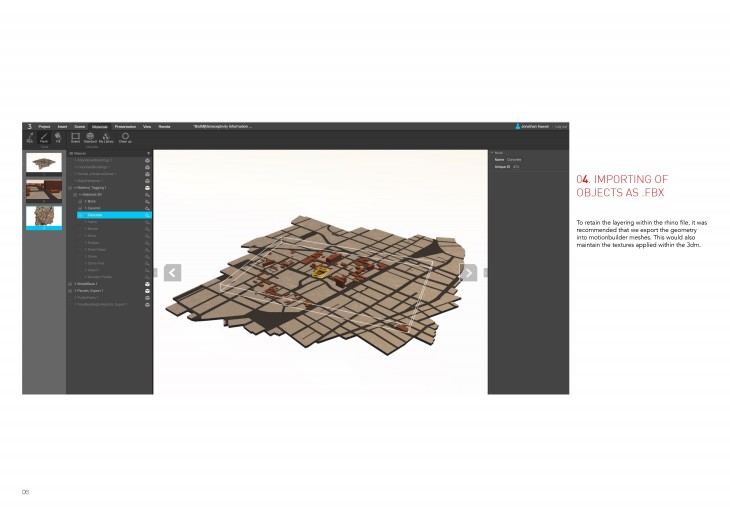Toggle the Ceramic layer checkbox

(x=80, y=208)
